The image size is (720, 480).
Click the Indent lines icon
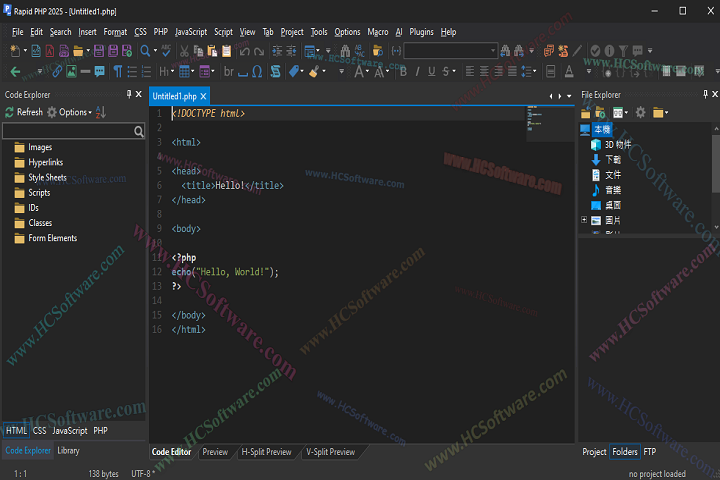(x=277, y=51)
